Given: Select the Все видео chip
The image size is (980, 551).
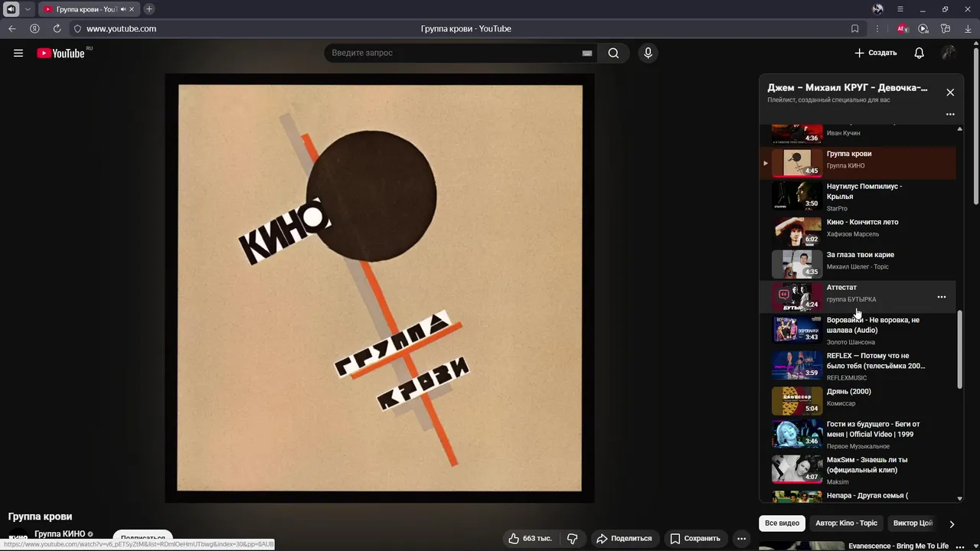Looking at the screenshot, I should (782, 523).
